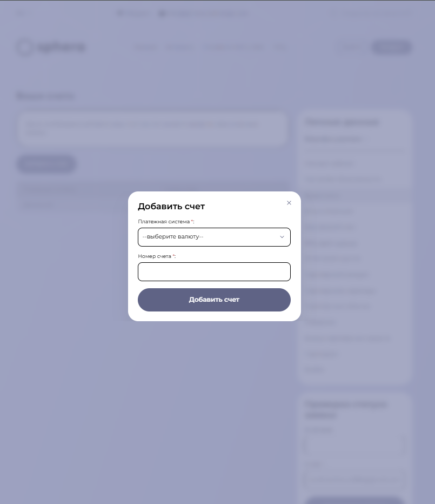Click the highlighted item in right sidebar menu
Viewport: 435px width, 504px height.
(x=354, y=195)
